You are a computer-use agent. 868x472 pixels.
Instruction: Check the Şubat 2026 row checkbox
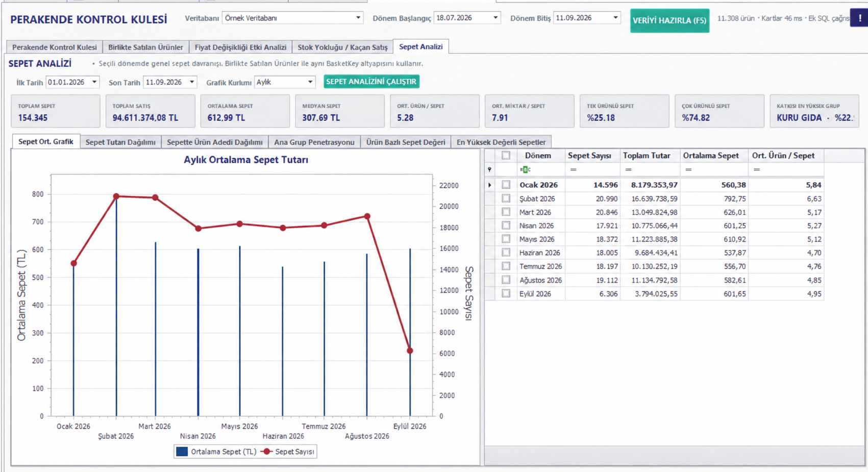506,198
